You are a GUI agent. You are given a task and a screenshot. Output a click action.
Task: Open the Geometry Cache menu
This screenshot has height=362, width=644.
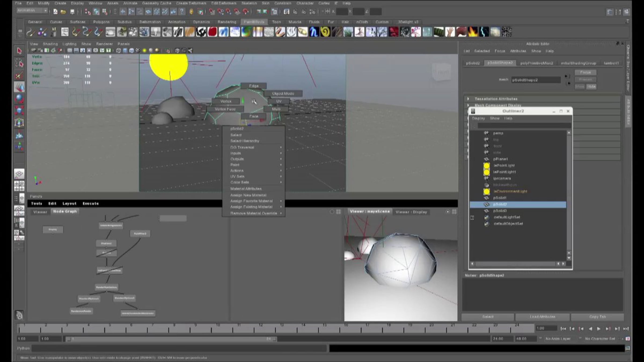157,3
